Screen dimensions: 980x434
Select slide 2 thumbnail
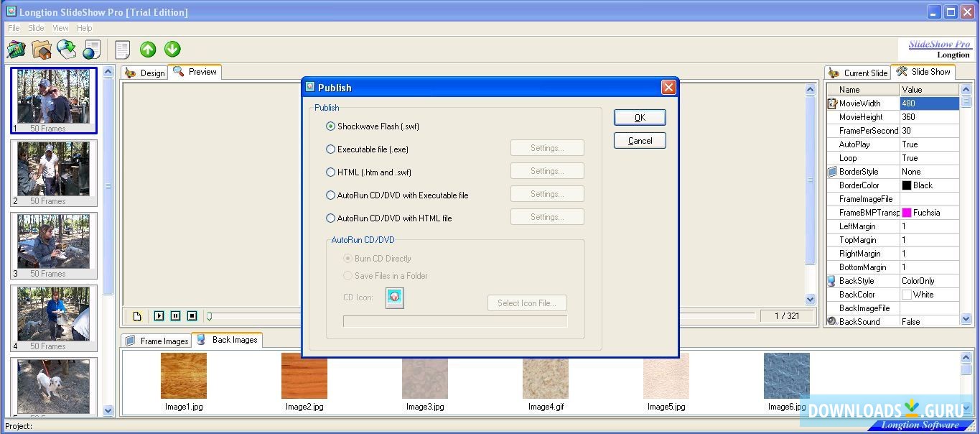point(54,173)
